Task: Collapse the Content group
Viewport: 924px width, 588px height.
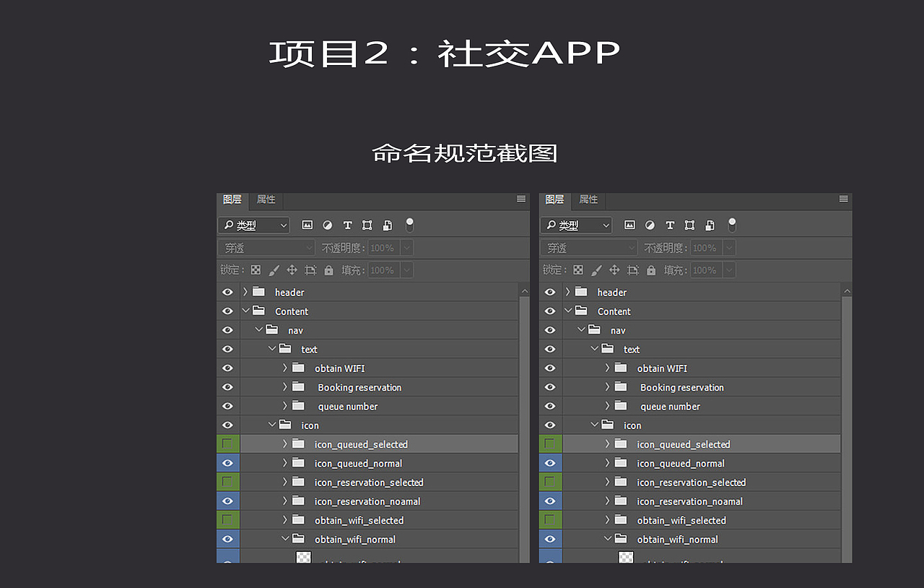Action: 246,311
